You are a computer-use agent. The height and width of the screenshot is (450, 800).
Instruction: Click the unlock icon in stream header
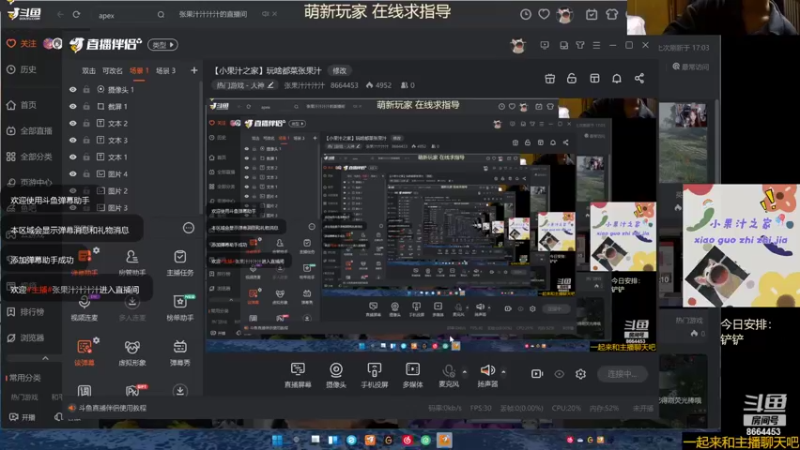click(571, 79)
